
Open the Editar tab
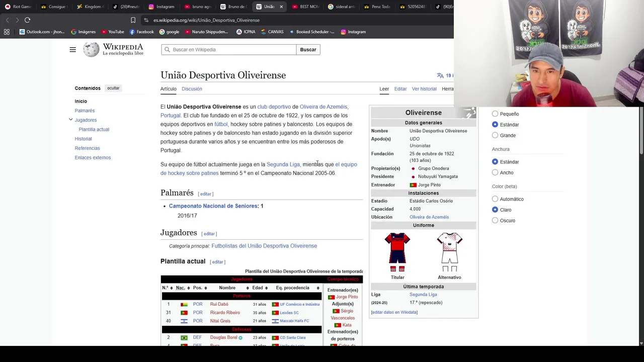click(x=400, y=89)
